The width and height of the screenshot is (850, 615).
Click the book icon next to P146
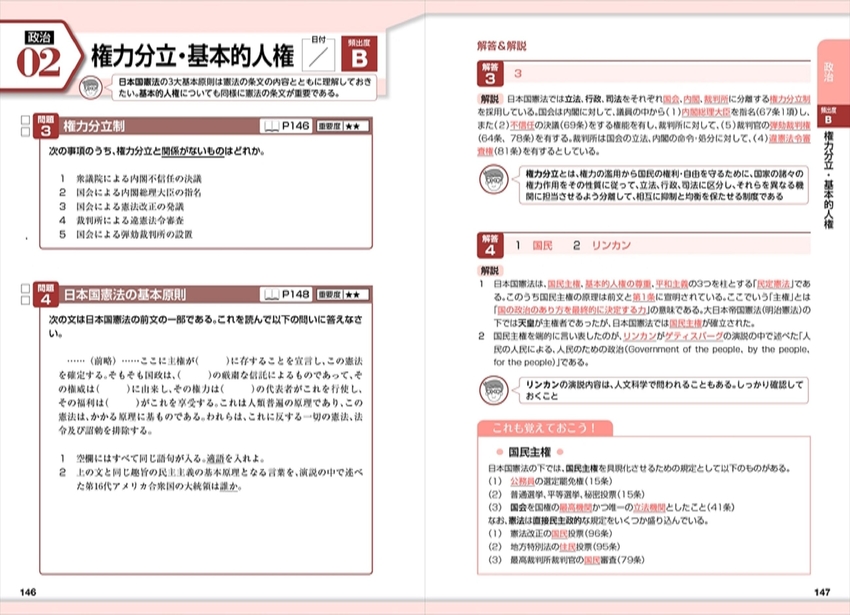pyautogui.click(x=271, y=126)
